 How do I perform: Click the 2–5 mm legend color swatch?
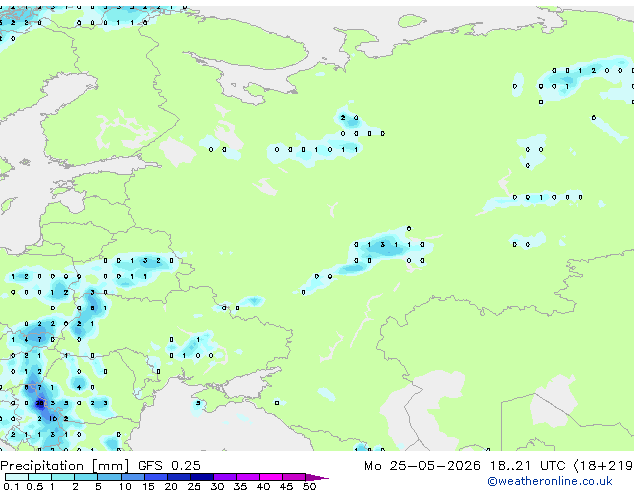[86, 477]
